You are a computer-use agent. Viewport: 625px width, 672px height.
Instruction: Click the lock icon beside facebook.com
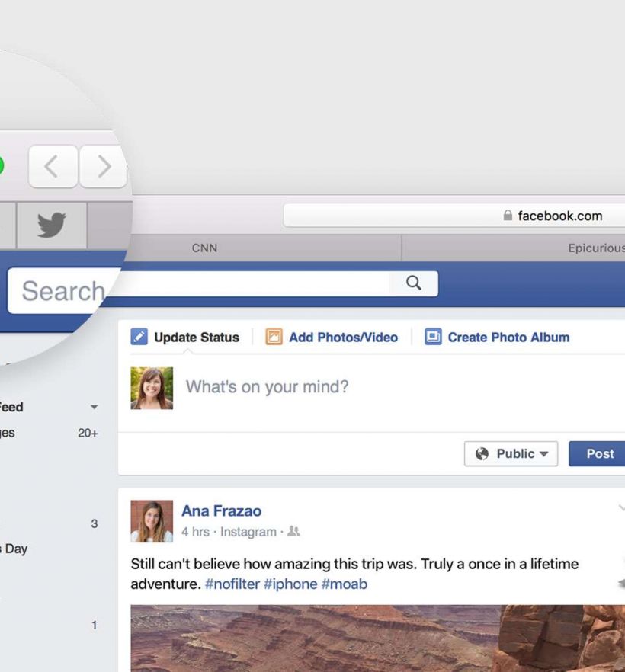click(508, 216)
